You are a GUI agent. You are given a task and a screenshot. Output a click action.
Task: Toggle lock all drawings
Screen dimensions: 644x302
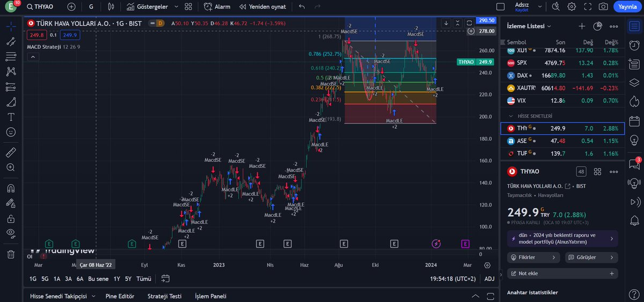point(11,218)
